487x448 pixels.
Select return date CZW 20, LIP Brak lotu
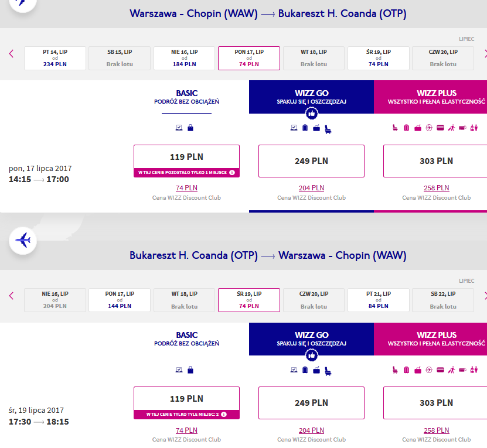pyautogui.click(x=314, y=300)
